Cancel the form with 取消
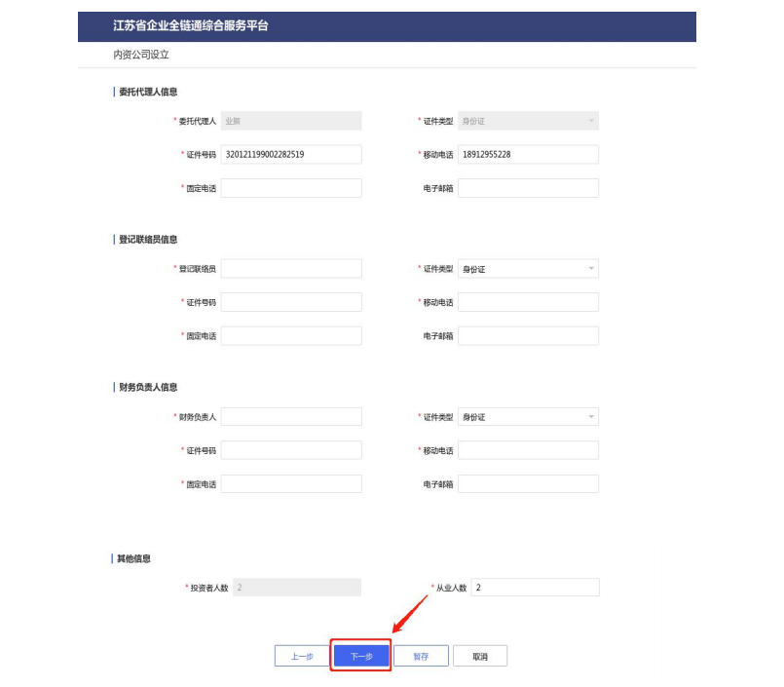Viewport: 784px width, 687px height. (480, 656)
